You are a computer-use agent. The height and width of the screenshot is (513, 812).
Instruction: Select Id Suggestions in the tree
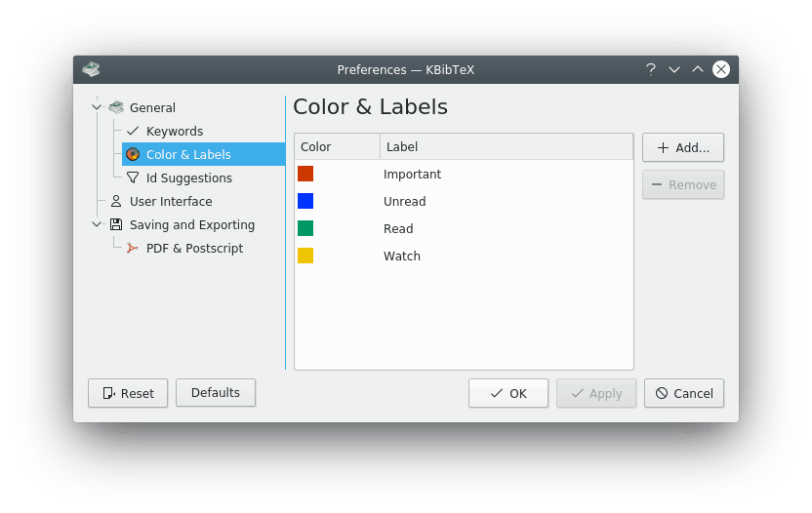pyautogui.click(x=189, y=178)
